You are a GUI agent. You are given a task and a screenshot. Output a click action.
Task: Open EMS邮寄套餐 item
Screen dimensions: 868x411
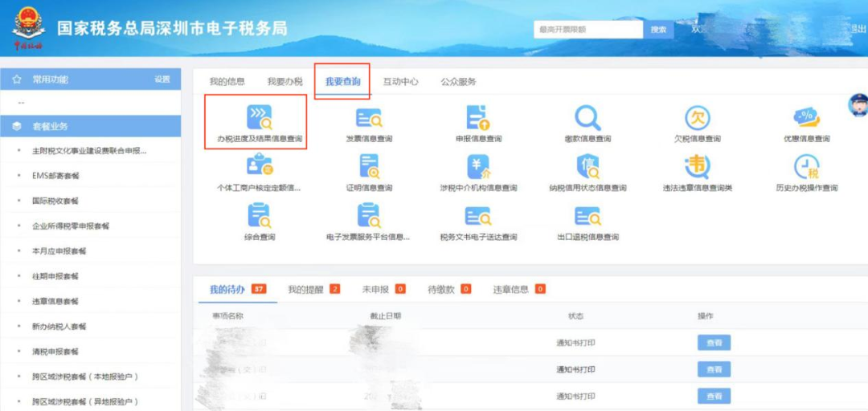[55, 176]
